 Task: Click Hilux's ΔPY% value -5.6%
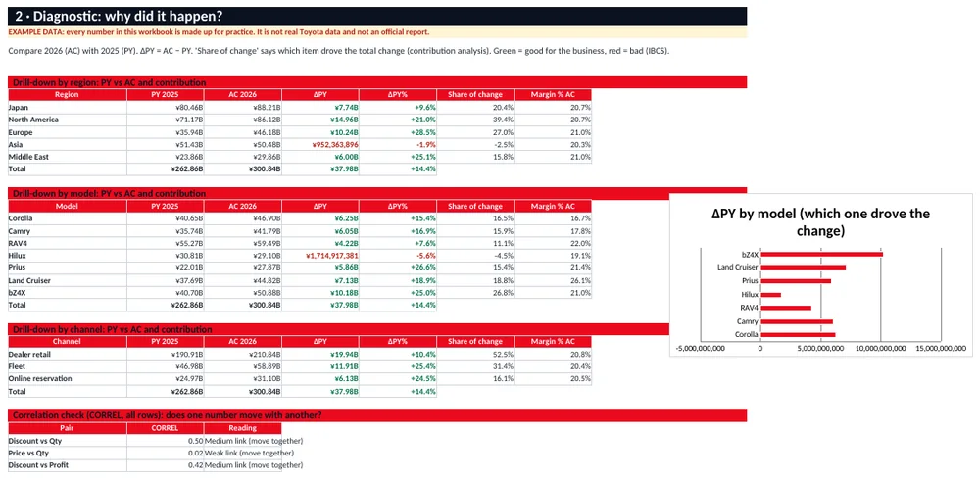(x=398, y=256)
